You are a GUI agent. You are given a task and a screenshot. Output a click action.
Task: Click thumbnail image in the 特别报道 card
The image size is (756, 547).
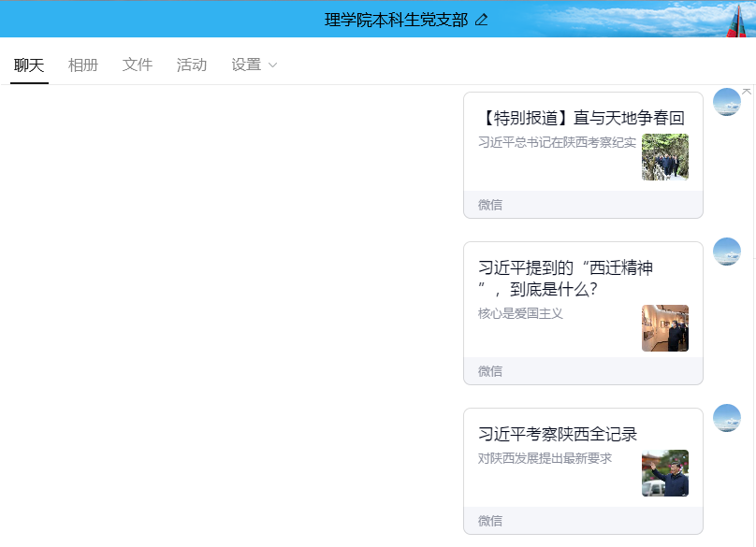point(665,157)
